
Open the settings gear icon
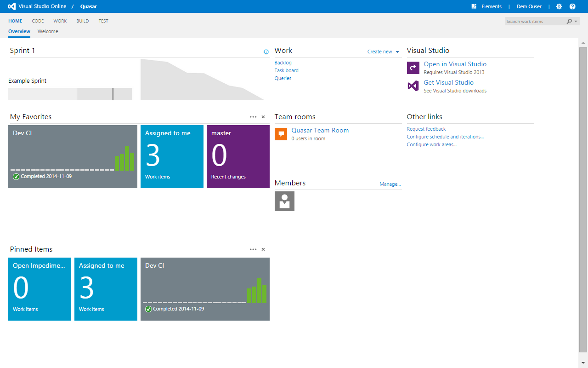559,6
